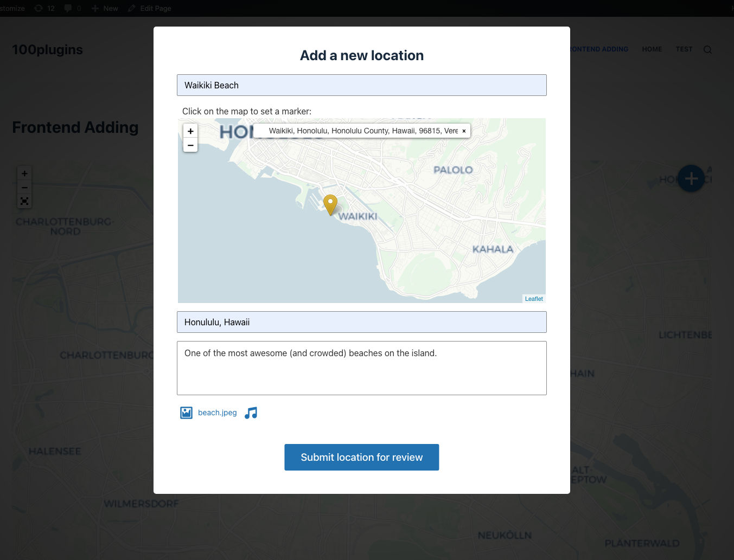
Task: Zoom in on the background map
Action: pos(24,173)
